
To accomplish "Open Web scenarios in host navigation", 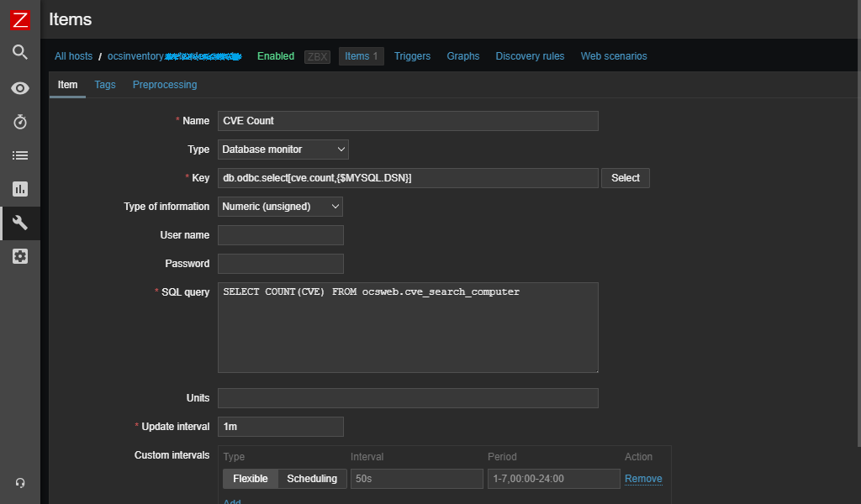I will click(x=614, y=56).
